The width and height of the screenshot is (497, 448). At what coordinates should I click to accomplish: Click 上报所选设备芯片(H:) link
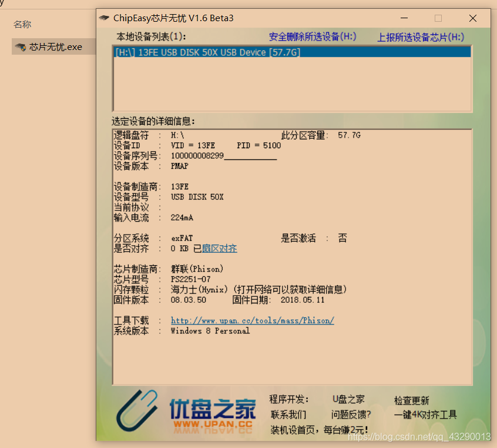[x=421, y=38]
